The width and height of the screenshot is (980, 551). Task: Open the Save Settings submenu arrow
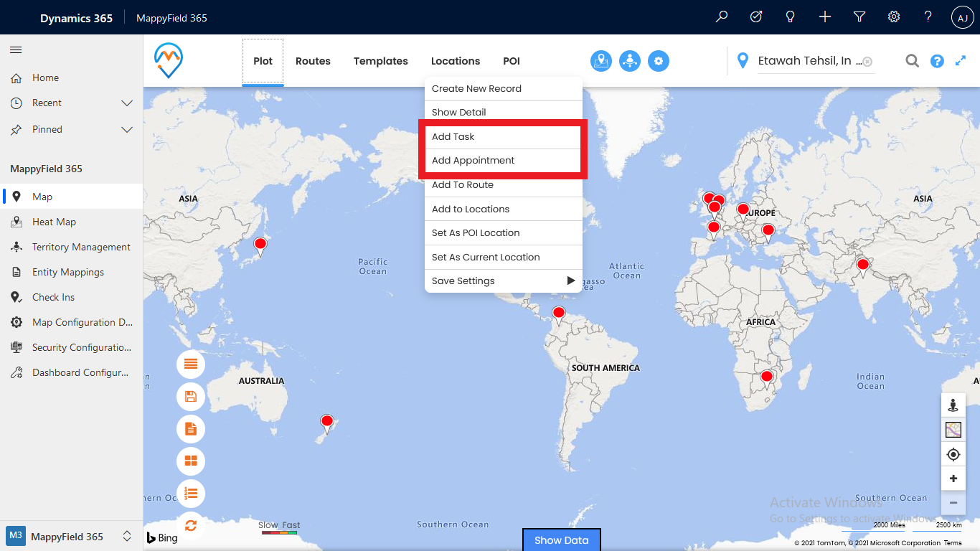(571, 281)
